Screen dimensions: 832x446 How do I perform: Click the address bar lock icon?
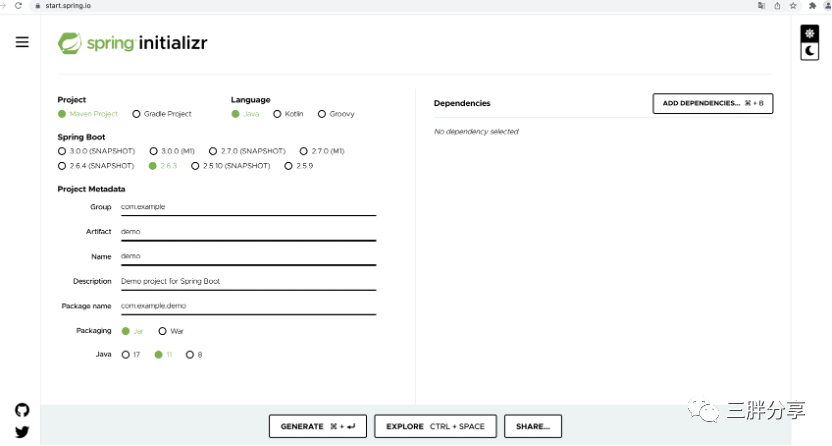tap(37, 6)
